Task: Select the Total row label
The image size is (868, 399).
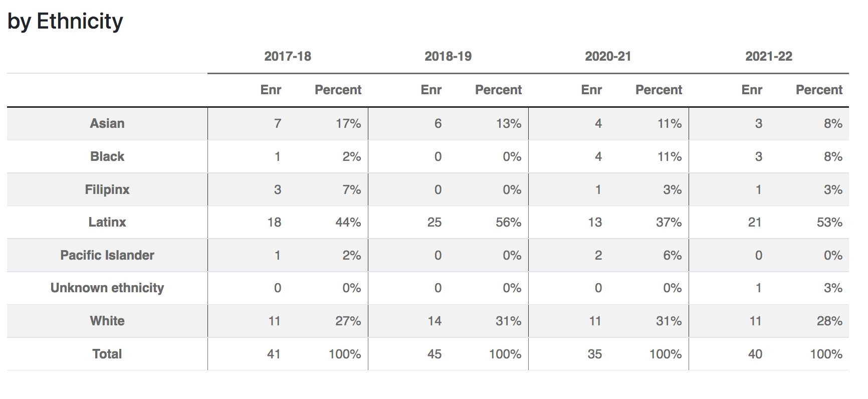Action: point(107,354)
